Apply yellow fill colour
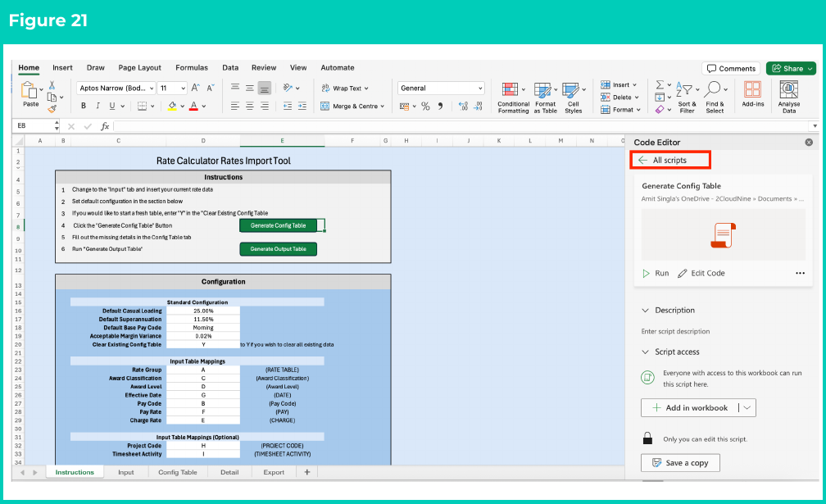The width and height of the screenshot is (826, 504). point(172,106)
